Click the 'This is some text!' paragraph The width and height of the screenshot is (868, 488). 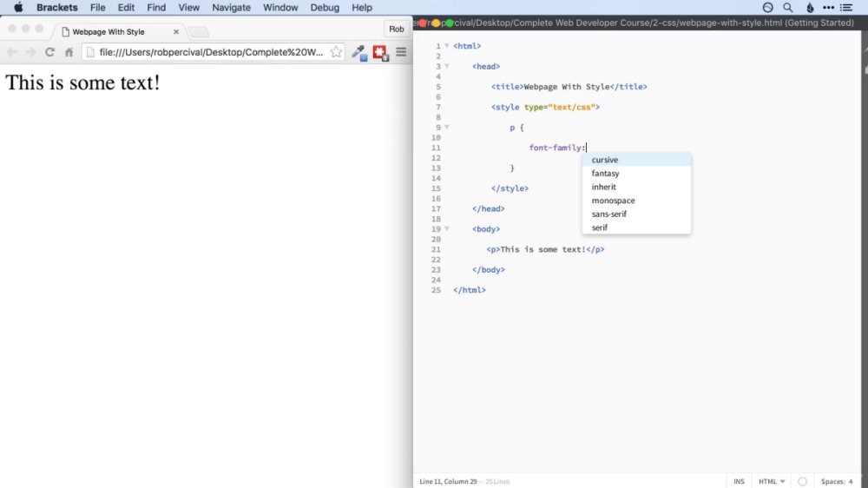click(x=82, y=82)
